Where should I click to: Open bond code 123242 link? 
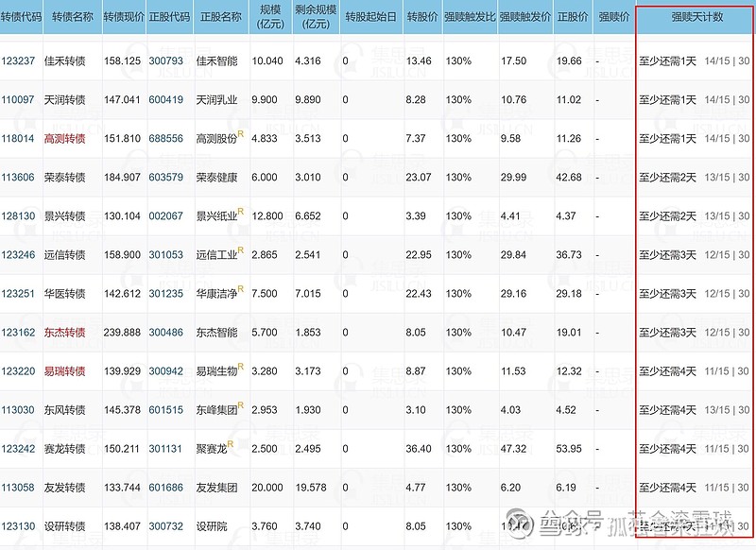(18, 449)
